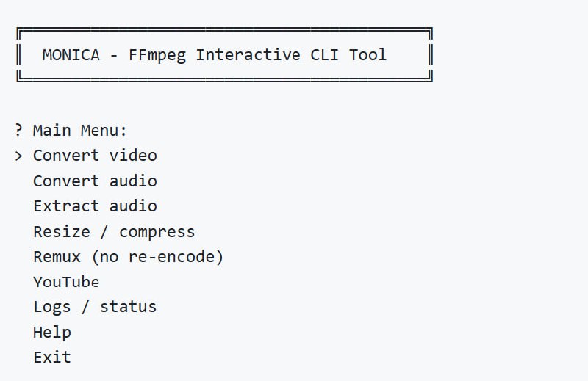Image resolution: width=588 pixels, height=381 pixels.
Task: Open Logs / status from the menu
Action: pos(95,307)
